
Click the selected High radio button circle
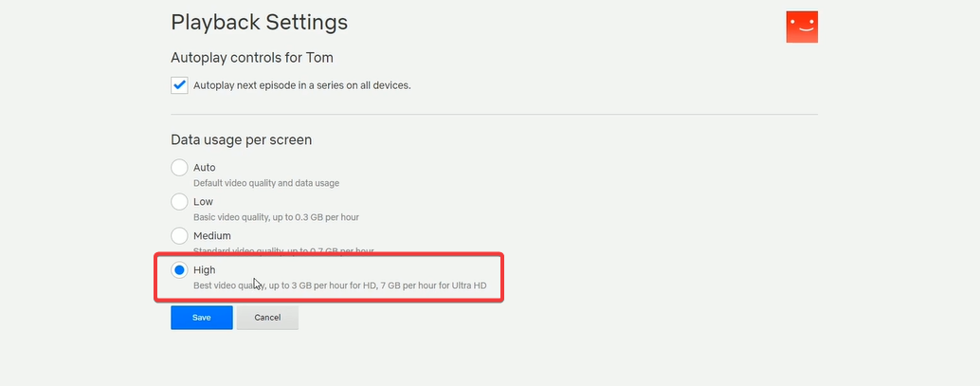(x=179, y=270)
